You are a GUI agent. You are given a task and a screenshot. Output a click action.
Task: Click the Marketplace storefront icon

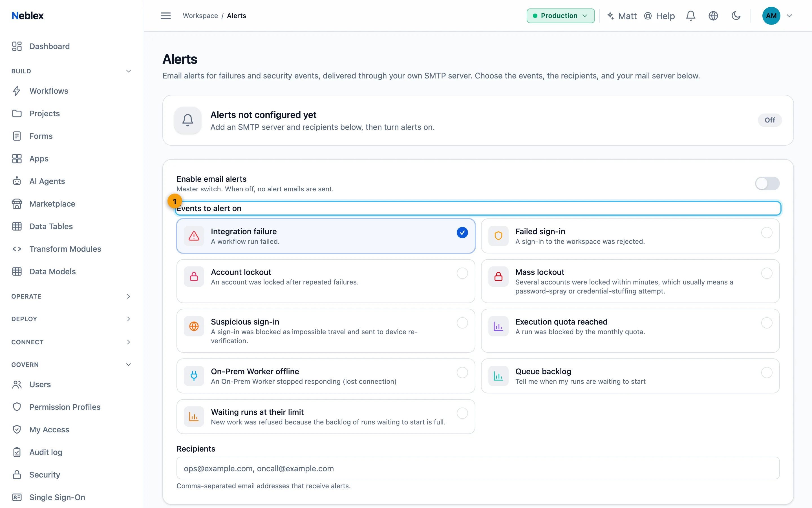pos(17,204)
